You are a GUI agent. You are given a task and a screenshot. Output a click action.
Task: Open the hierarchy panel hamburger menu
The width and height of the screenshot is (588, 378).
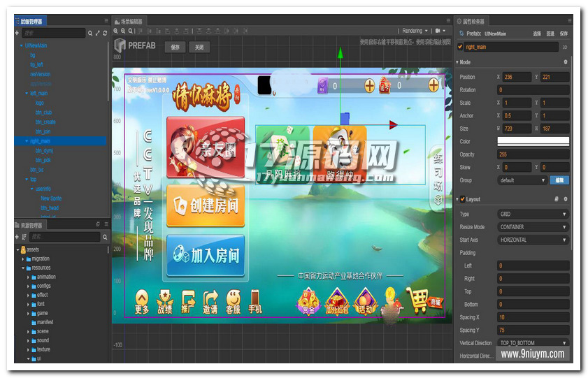click(106, 21)
